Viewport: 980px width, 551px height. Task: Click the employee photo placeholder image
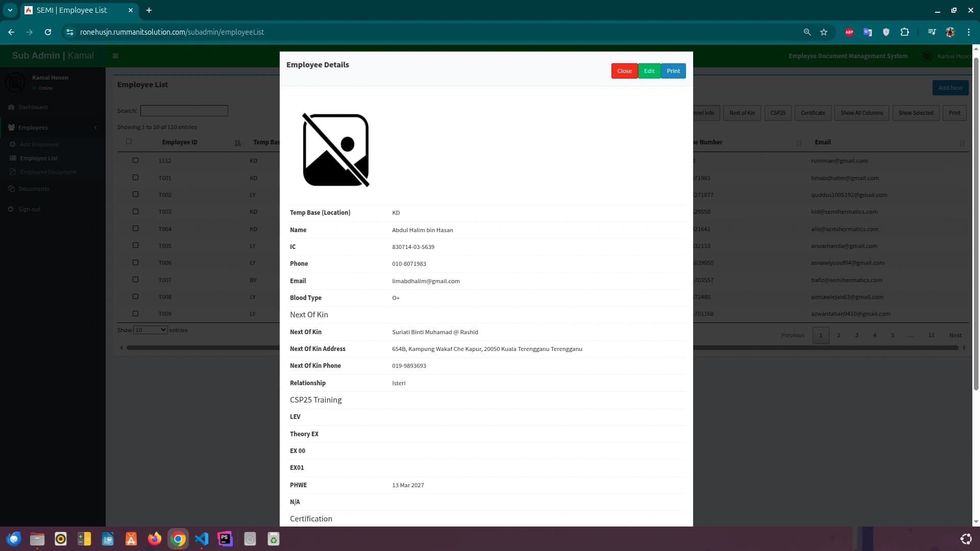[336, 150]
